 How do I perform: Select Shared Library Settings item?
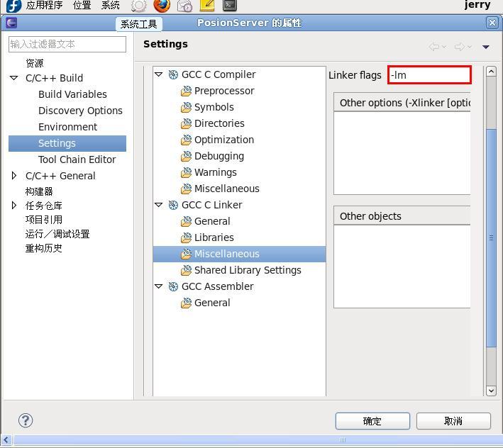click(247, 270)
